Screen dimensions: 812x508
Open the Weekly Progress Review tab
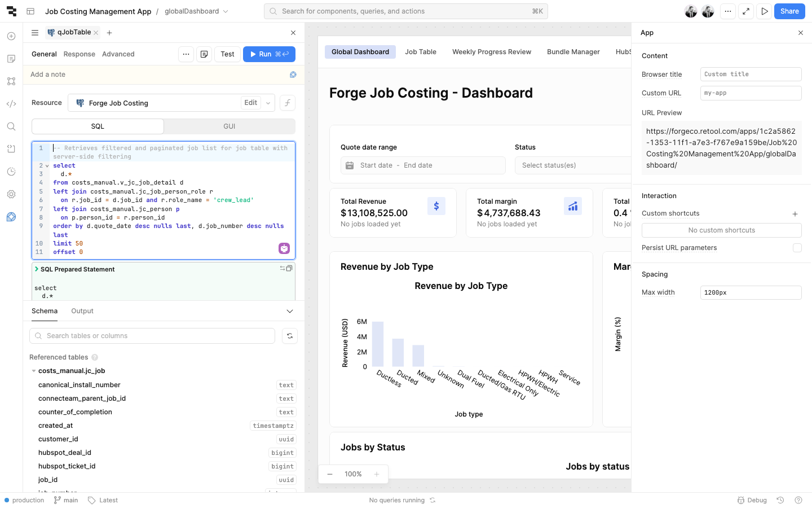click(x=491, y=52)
